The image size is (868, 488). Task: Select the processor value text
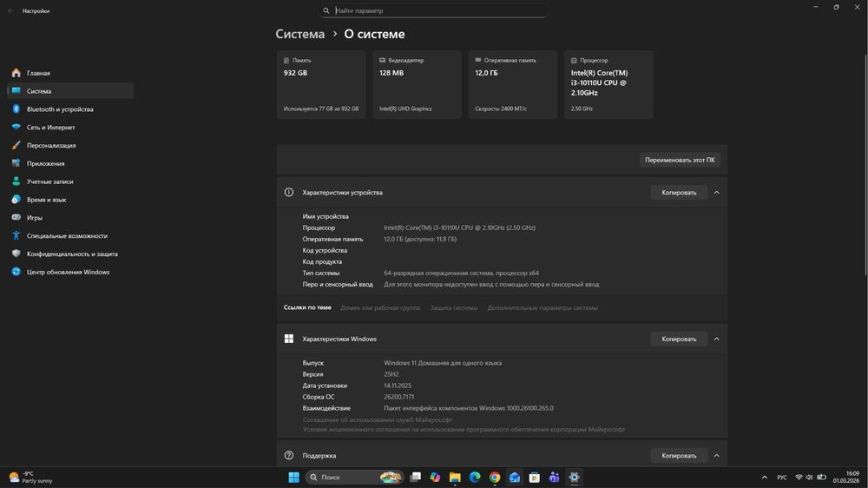coord(459,228)
